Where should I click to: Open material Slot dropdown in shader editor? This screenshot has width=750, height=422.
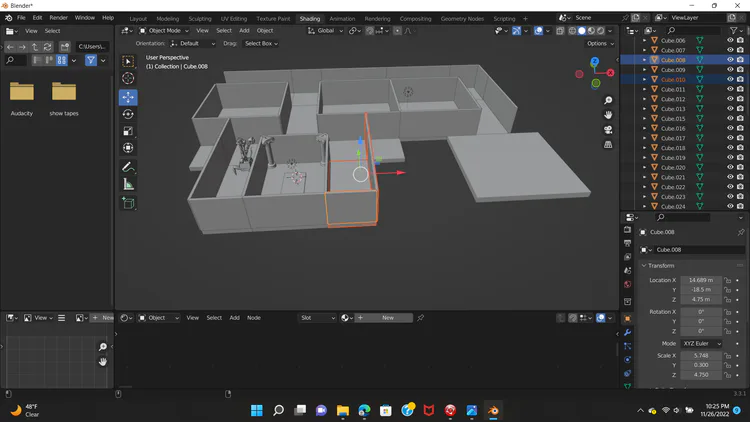point(317,318)
